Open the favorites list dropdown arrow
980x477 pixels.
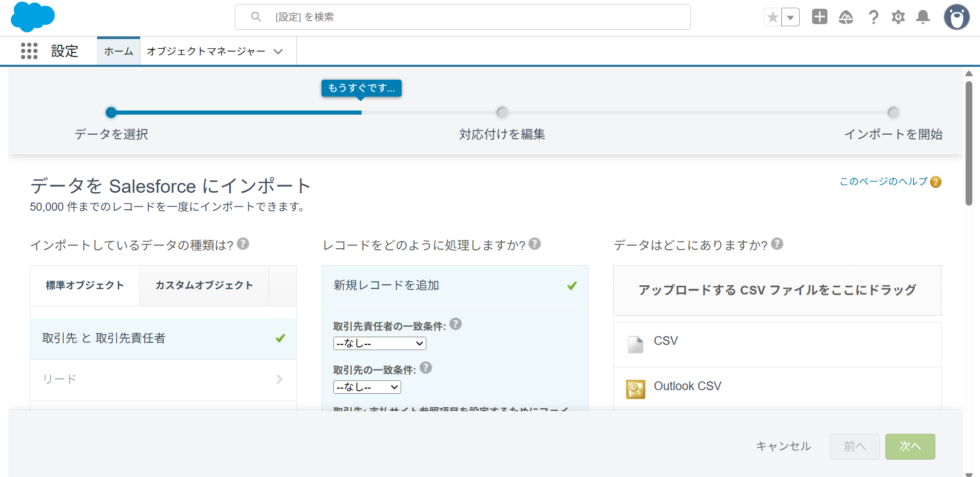click(x=790, y=17)
